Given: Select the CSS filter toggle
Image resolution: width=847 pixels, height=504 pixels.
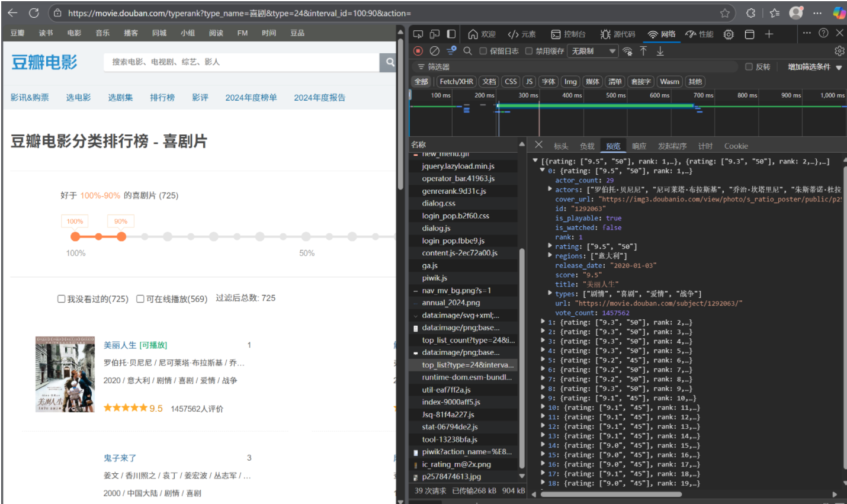Looking at the screenshot, I should (x=511, y=82).
